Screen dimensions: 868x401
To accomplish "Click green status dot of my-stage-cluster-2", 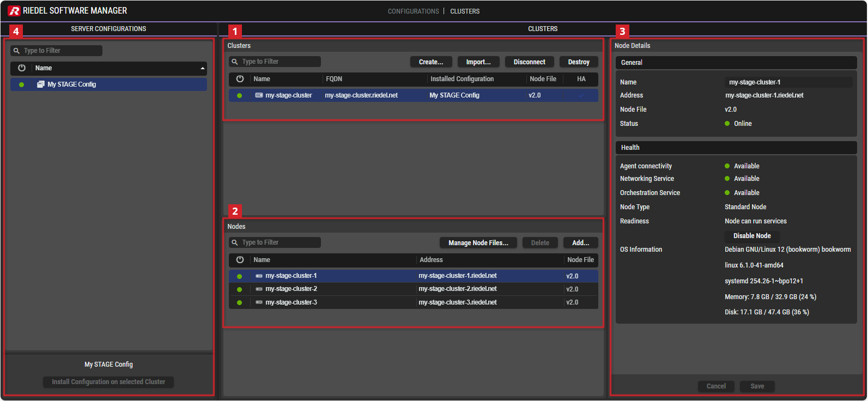I will coord(239,289).
